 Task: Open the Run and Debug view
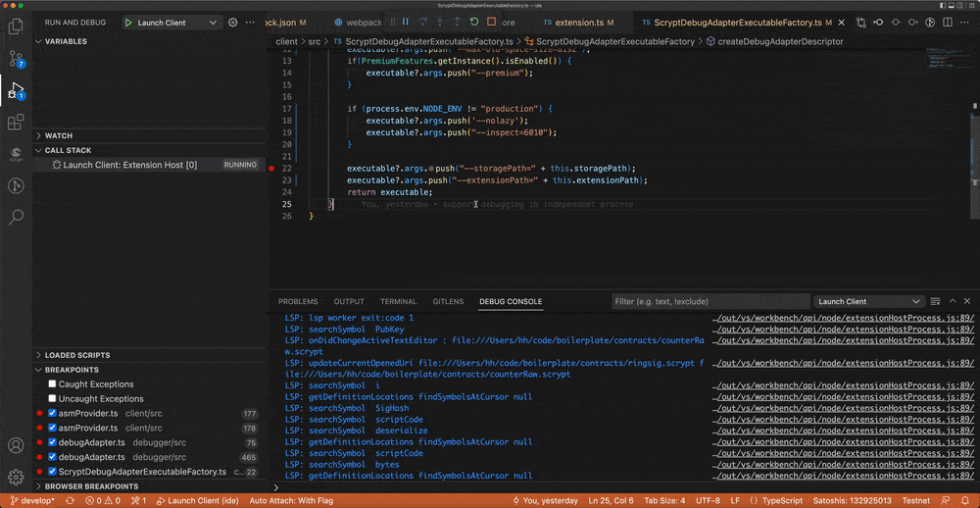coord(17,91)
